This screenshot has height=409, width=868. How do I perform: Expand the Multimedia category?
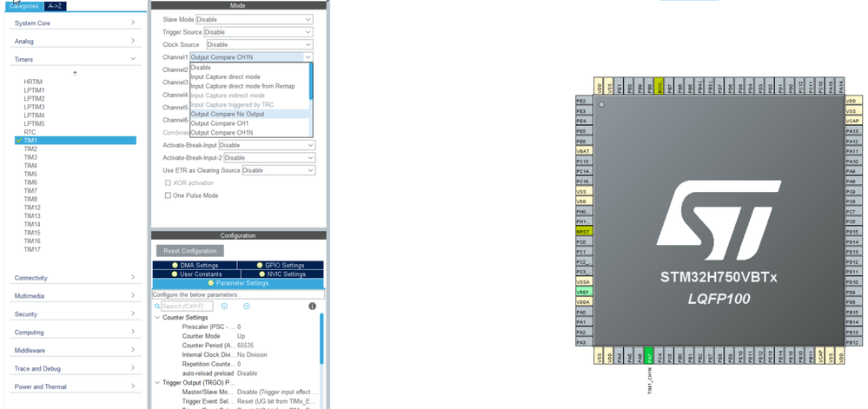point(75,296)
